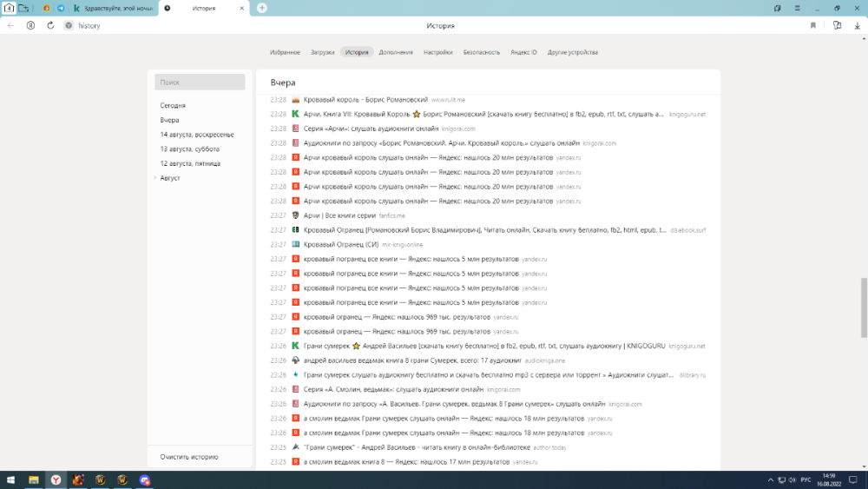The width and height of the screenshot is (868, 489).
Task: Open the Windows notification center icon
Action: tap(853, 479)
